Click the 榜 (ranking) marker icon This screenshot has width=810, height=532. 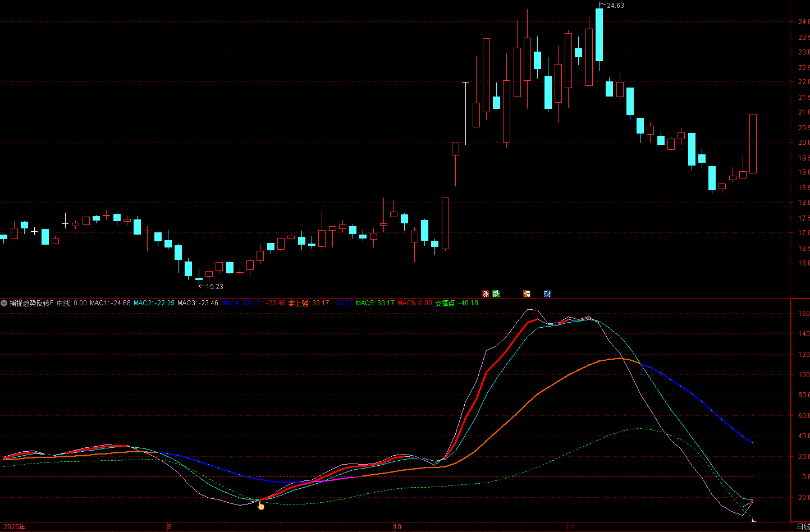[x=527, y=294]
